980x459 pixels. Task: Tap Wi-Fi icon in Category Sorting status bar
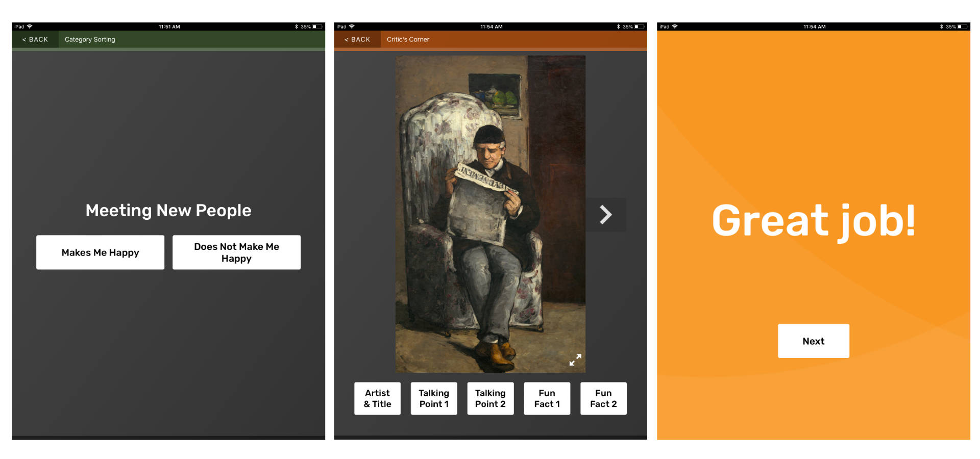(x=30, y=27)
